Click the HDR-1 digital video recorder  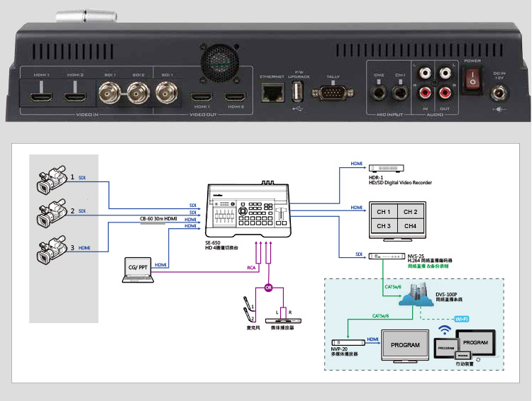pyautogui.click(x=385, y=168)
